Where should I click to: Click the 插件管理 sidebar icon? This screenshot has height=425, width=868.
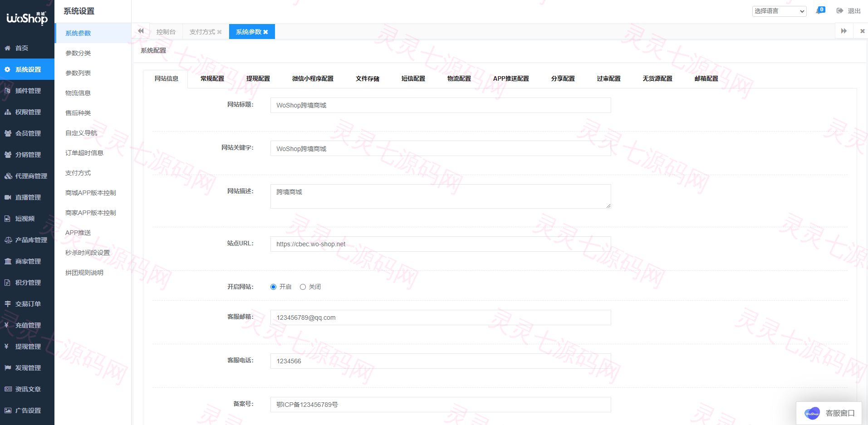[x=8, y=91]
